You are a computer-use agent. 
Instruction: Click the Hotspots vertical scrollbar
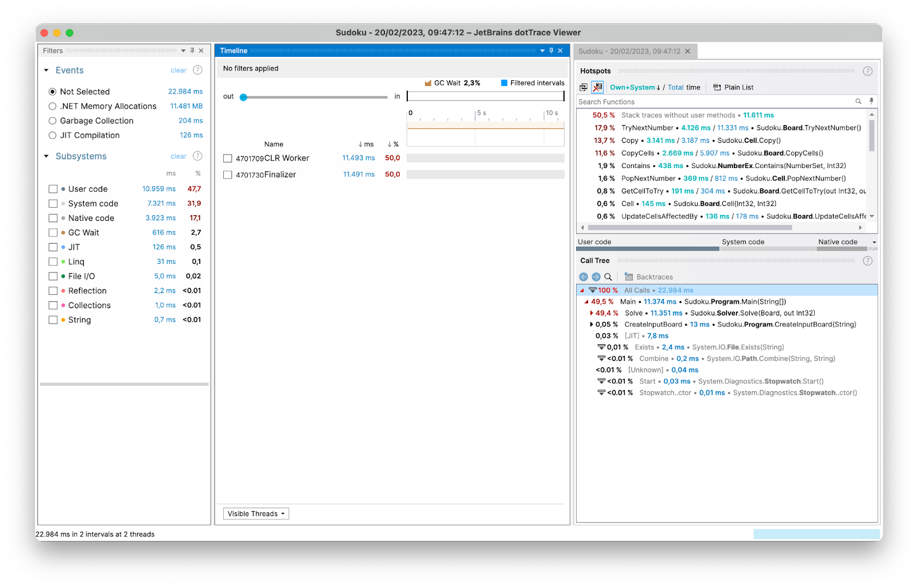[x=872, y=135]
